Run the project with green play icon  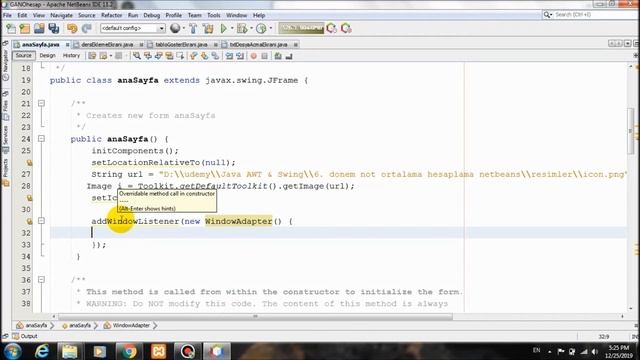click(x=223, y=28)
